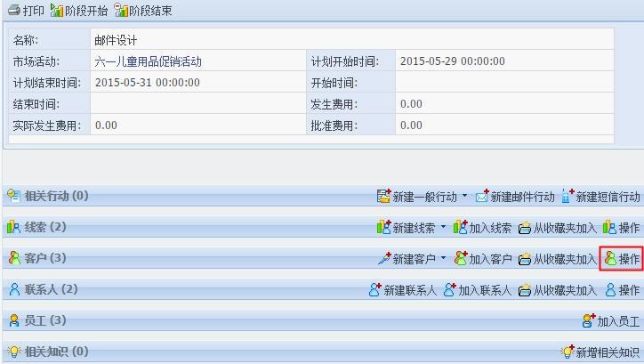Screen dimensions: 644x364
Task: Click the 新建短信行动 phone icon
Action: tap(568, 197)
